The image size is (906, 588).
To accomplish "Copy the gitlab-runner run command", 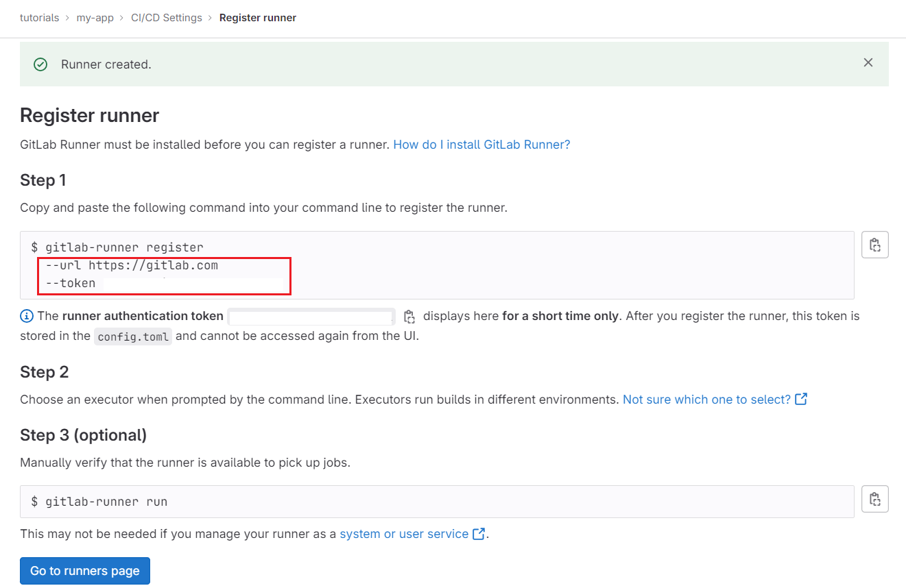I will 874,499.
